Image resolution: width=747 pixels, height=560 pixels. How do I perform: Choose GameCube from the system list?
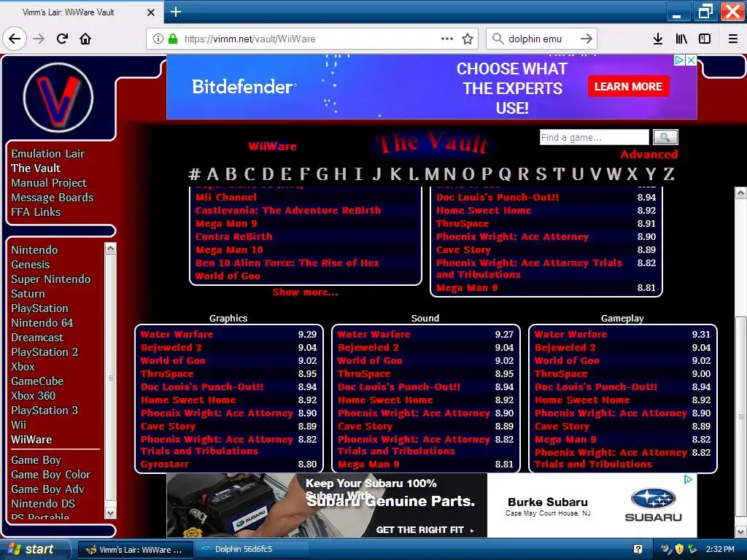point(37,381)
